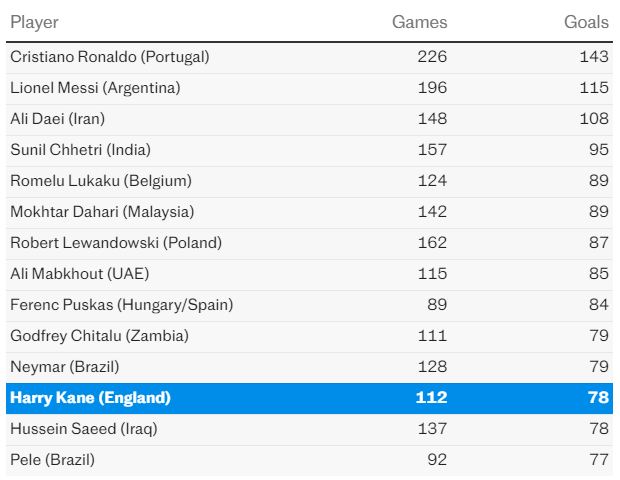
Task: Select Sunil Chhetri (India) in the table
Action: 80,150
